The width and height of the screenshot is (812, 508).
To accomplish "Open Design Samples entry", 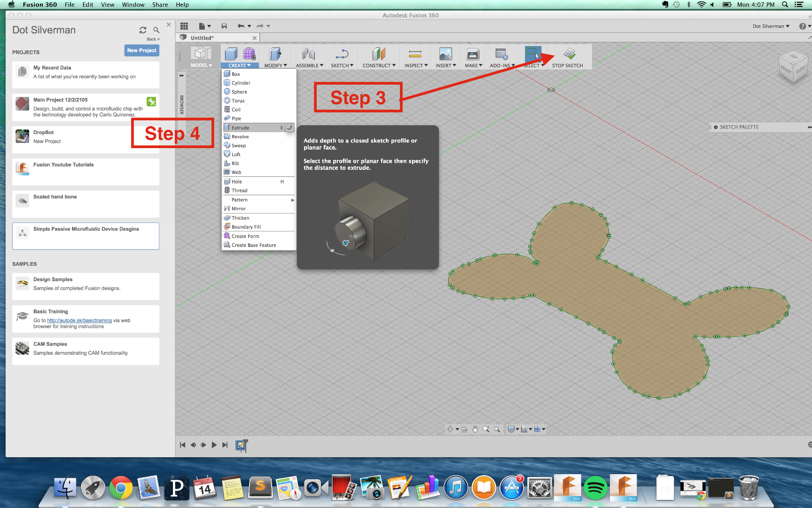I will pos(86,286).
